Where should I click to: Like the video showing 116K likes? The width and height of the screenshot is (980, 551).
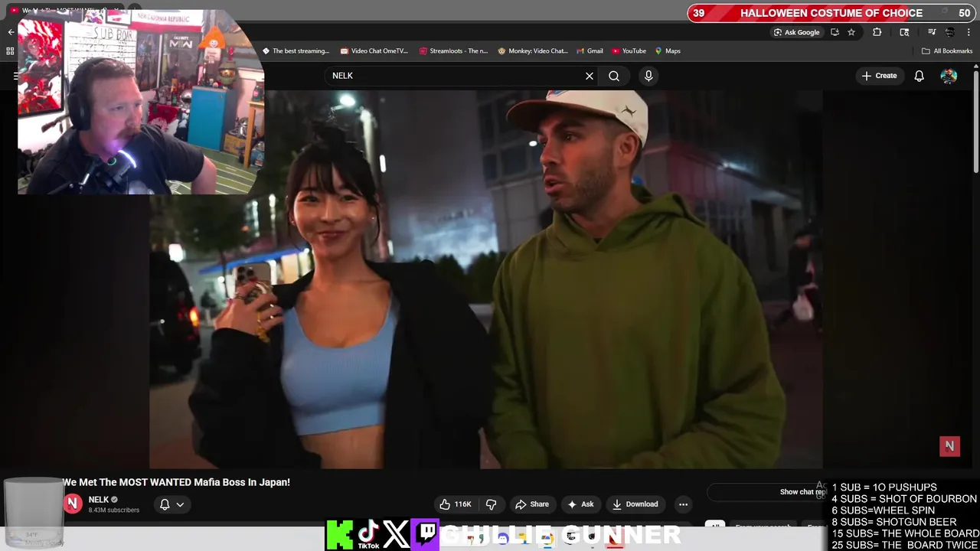(x=455, y=504)
